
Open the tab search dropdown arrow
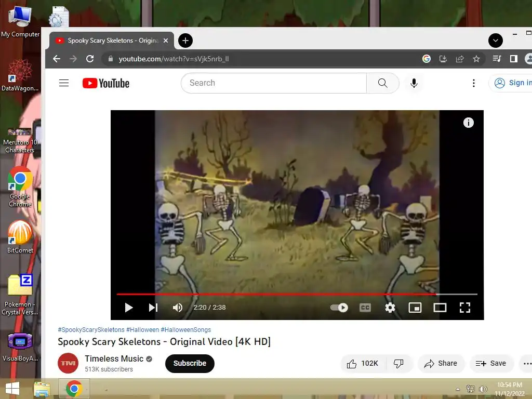pos(495,41)
